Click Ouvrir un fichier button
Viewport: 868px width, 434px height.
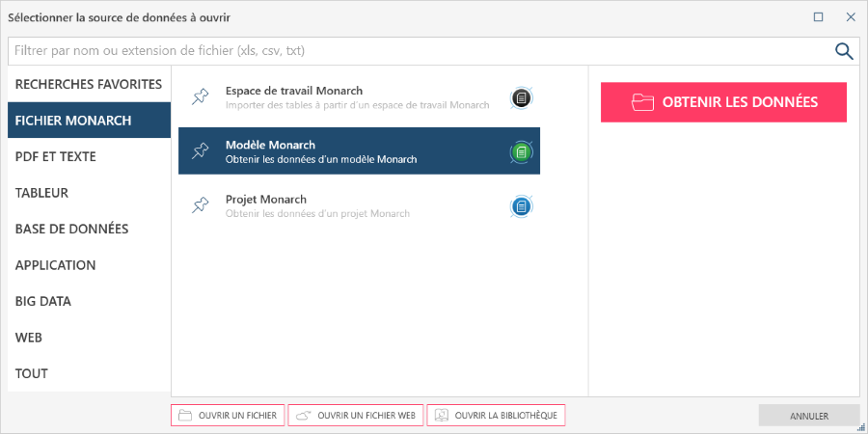point(228,416)
